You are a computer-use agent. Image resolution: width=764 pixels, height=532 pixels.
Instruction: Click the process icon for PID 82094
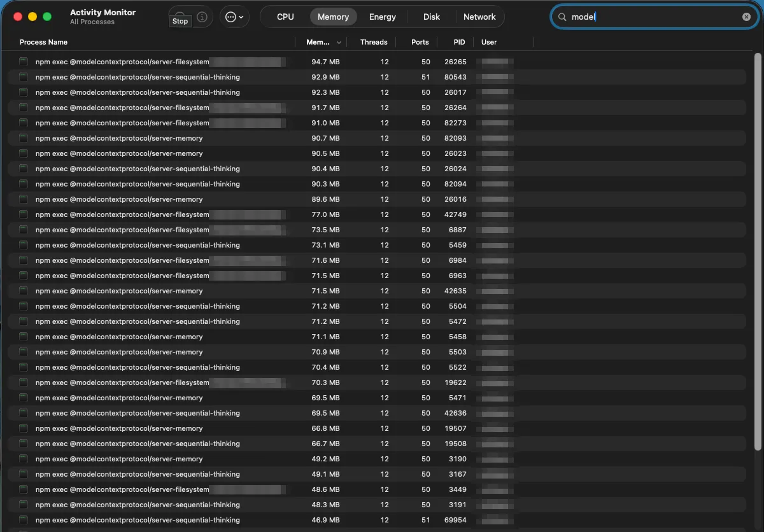click(24, 184)
